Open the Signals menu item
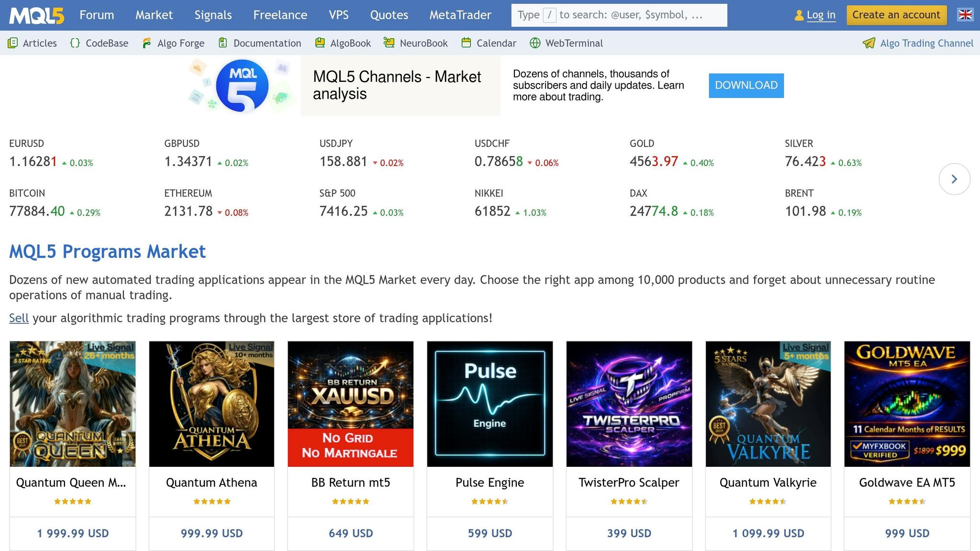 pos(213,15)
